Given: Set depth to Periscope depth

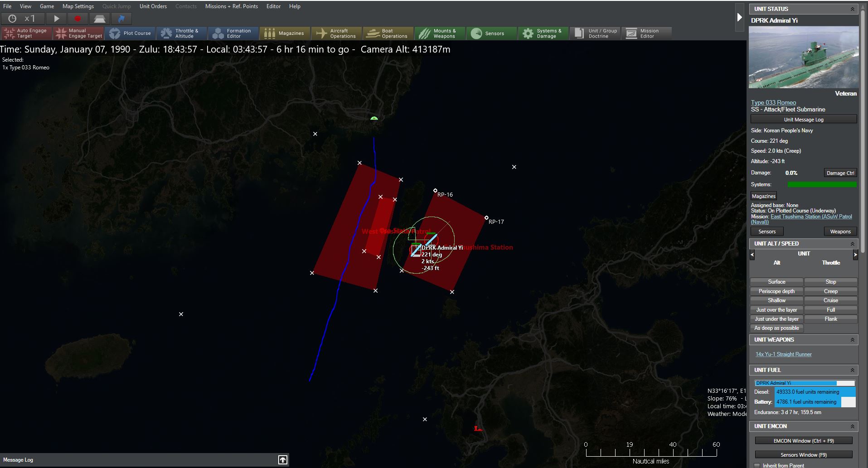Looking at the screenshot, I should [776, 291].
